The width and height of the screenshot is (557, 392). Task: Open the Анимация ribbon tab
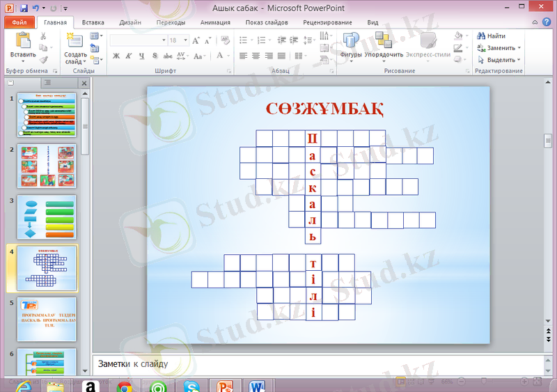tap(215, 22)
